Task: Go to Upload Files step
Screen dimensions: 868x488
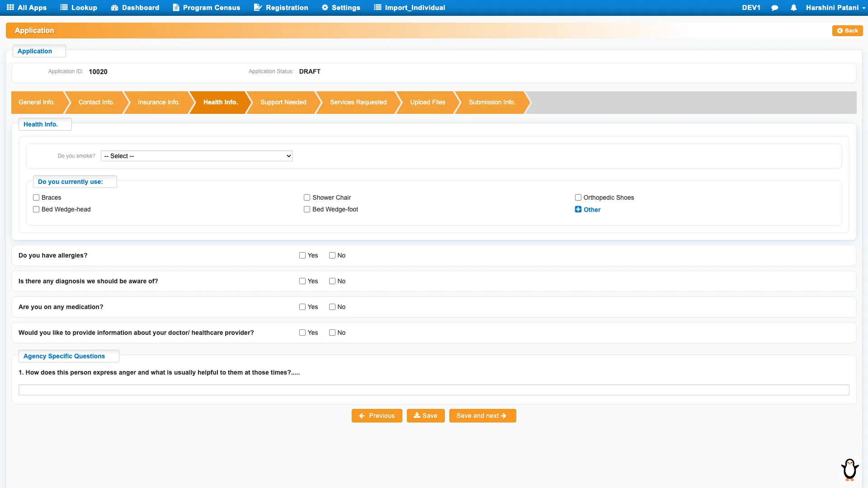Action: point(428,102)
